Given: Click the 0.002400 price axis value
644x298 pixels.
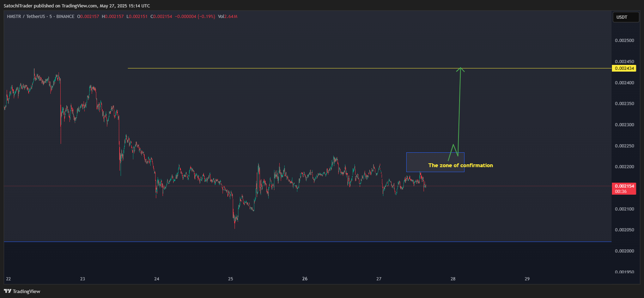Looking at the screenshot, I should point(624,83).
